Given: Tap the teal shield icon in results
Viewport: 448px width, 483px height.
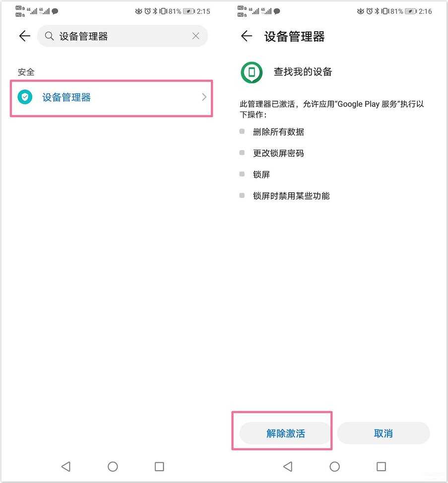Looking at the screenshot, I should (25, 97).
